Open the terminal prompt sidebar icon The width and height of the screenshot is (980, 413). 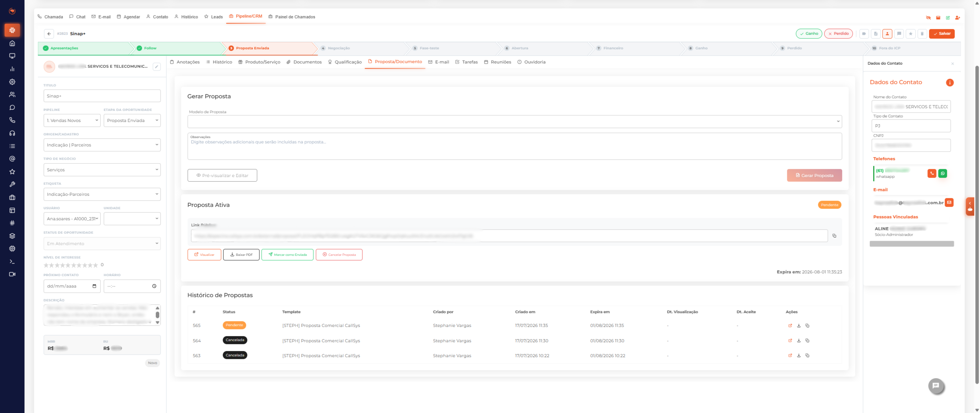[12, 261]
